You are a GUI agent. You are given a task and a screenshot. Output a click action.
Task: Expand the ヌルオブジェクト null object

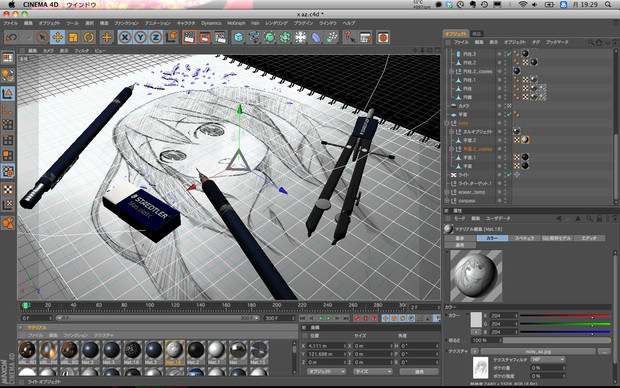[451, 132]
